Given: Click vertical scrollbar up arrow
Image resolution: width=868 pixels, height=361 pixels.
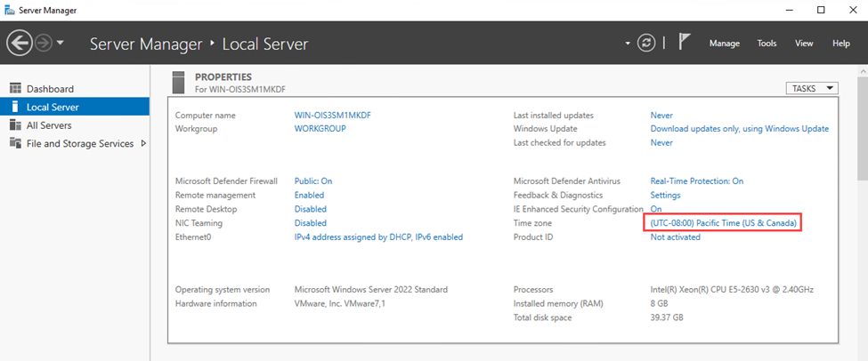Looking at the screenshot, I should (863, 72).
